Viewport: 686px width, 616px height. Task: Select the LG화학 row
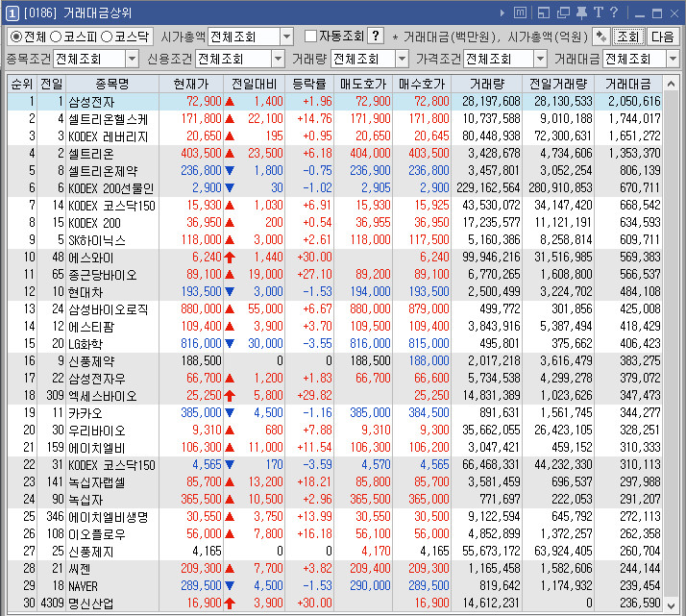(x=334, y=344)
